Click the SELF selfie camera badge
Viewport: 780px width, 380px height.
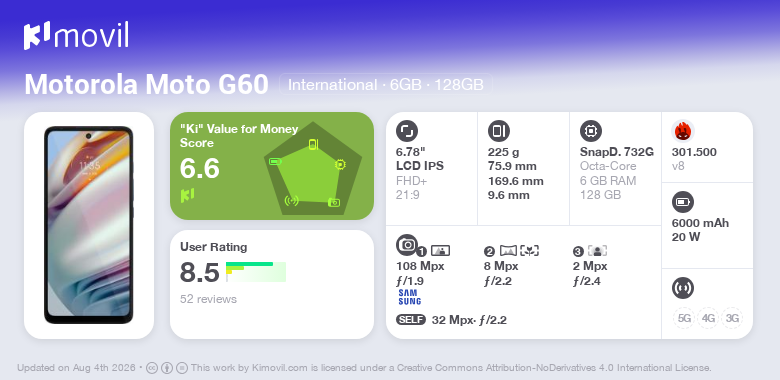(x=411, y=320)
